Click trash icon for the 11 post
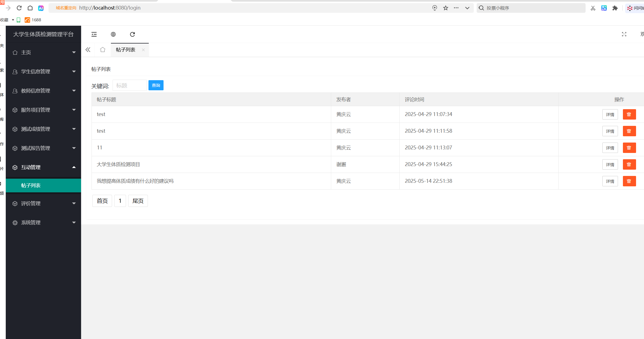644x339 pixels. [x=629, y=148]
